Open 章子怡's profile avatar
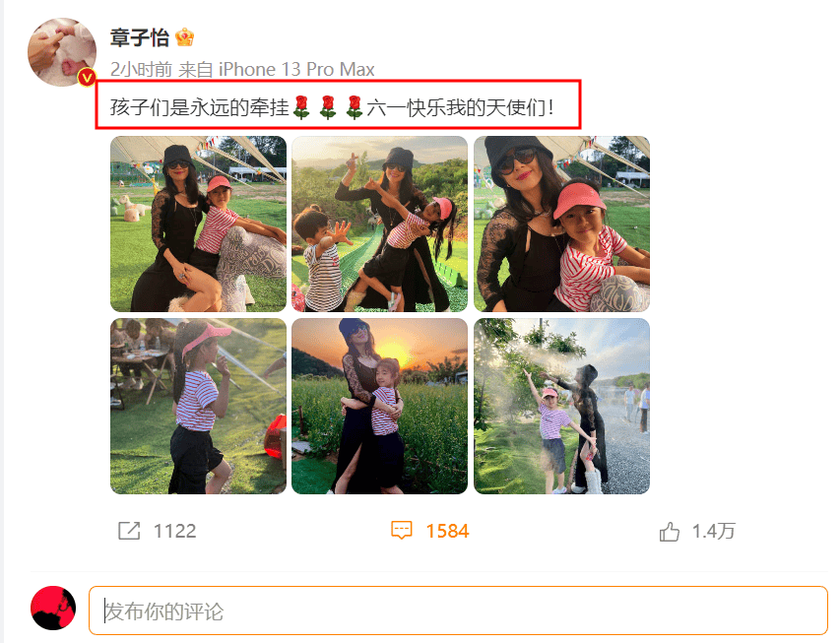This screenshot has width=840, height=643. point(62,52)
